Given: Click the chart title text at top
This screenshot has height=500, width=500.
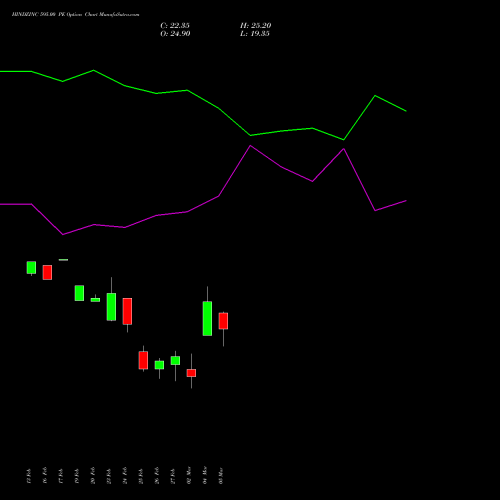Looking at the screenshot, I should coord(75,14).
